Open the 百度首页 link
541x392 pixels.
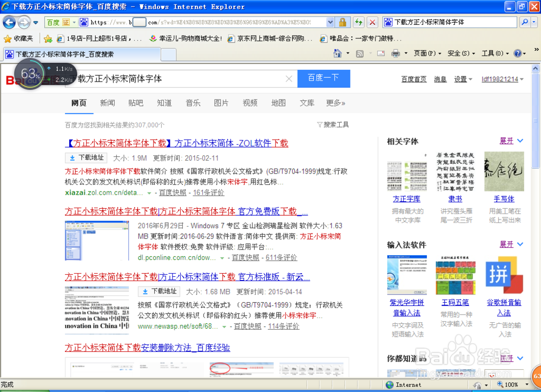(x=414, y=79)
